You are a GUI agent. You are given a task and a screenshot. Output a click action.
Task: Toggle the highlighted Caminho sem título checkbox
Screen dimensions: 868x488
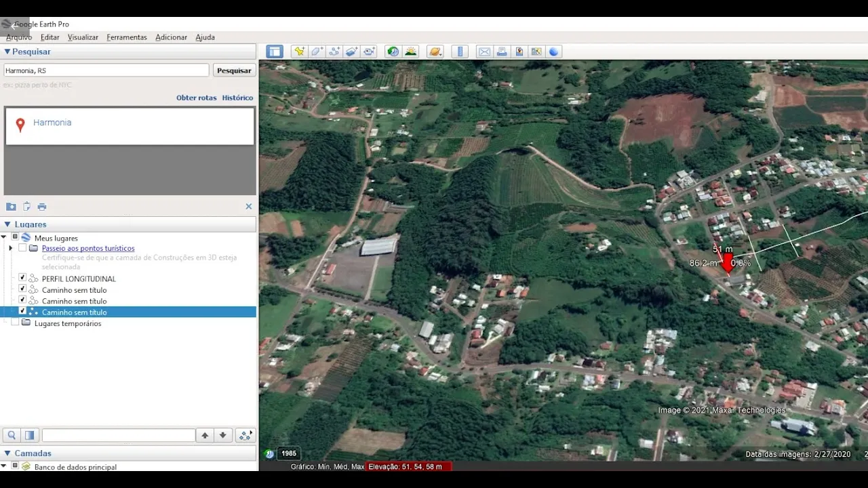tap(22, 312)
